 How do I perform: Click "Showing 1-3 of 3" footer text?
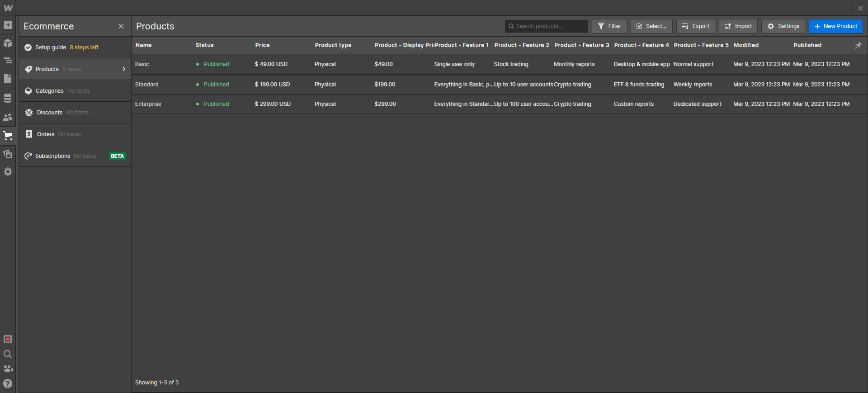(157, 383)
